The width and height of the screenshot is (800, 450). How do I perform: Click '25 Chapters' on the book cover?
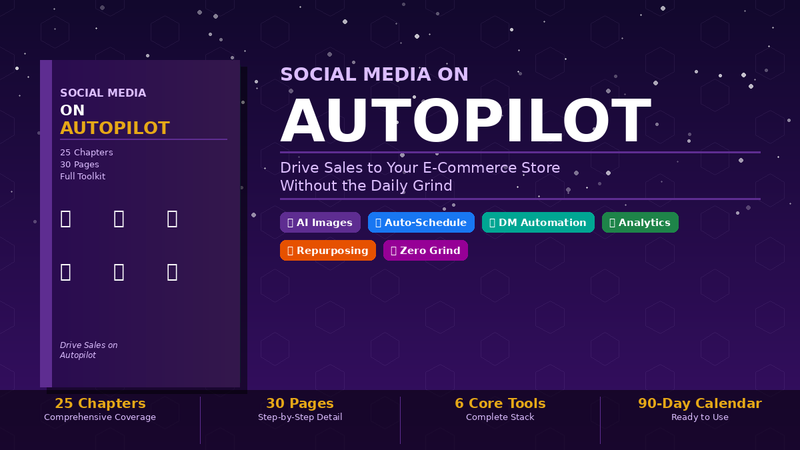(86, 152)
